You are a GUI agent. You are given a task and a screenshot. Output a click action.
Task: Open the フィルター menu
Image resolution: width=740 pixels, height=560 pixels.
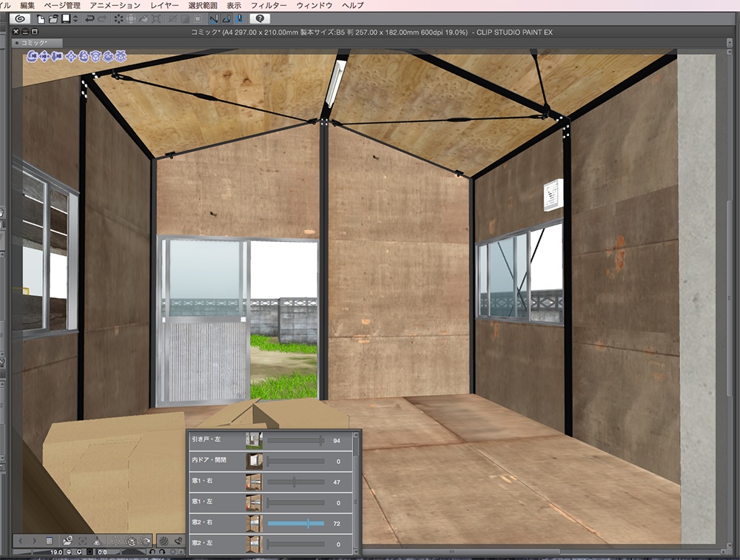(x=269, y=5)
